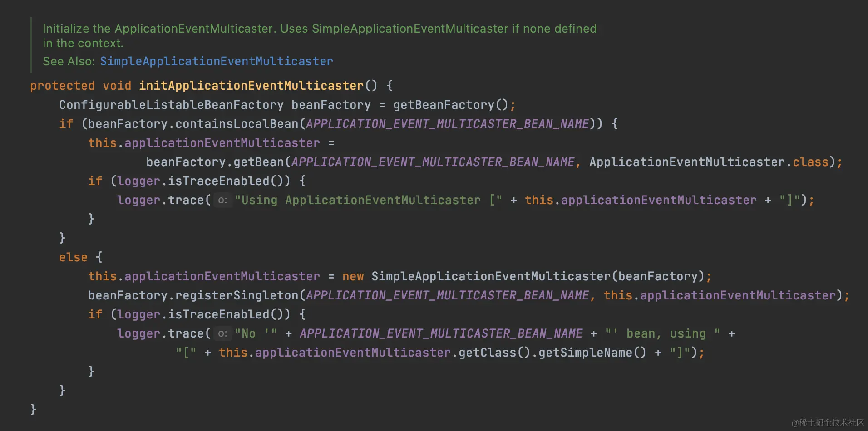This screenshot has height=431, width=868.
Task: Click the protected keyword
Action: tap(63, 86)
